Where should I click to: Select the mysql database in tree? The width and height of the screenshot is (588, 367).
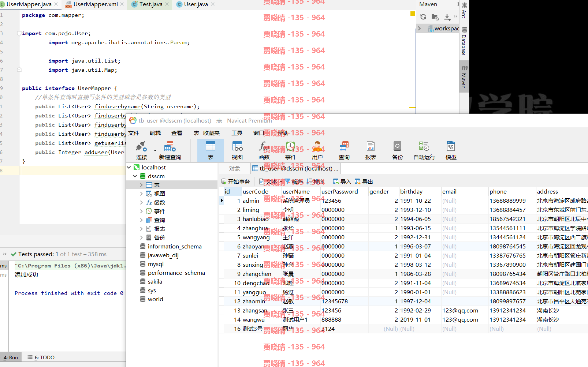point(156,264)
